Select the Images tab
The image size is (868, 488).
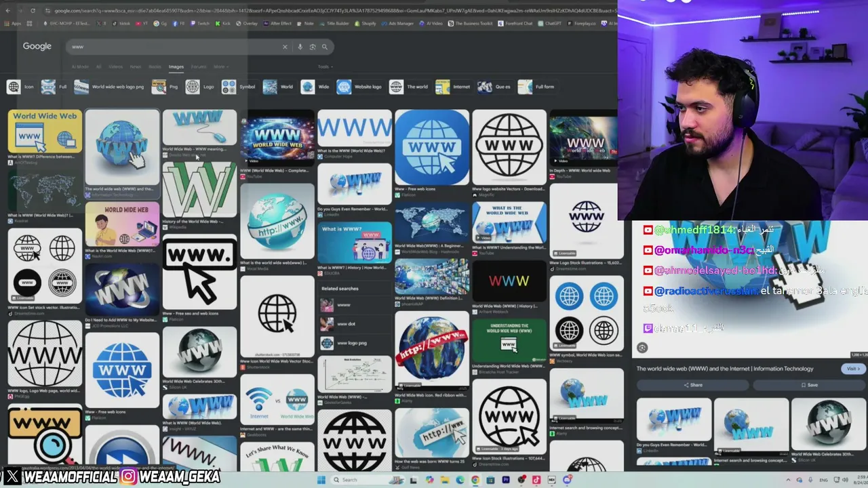tap(176, 66)
